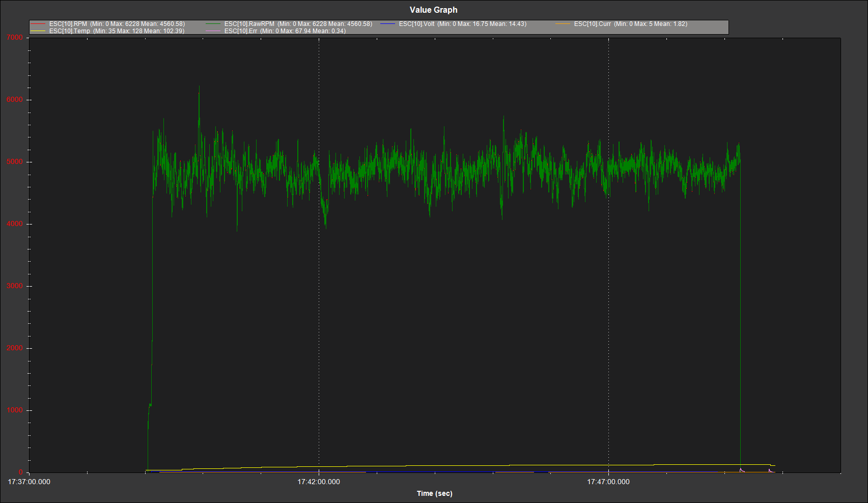Click the yellow Temp legend line swatch
Image resolution: width=868 pixels, height=503 pixels.
point(39,31)
